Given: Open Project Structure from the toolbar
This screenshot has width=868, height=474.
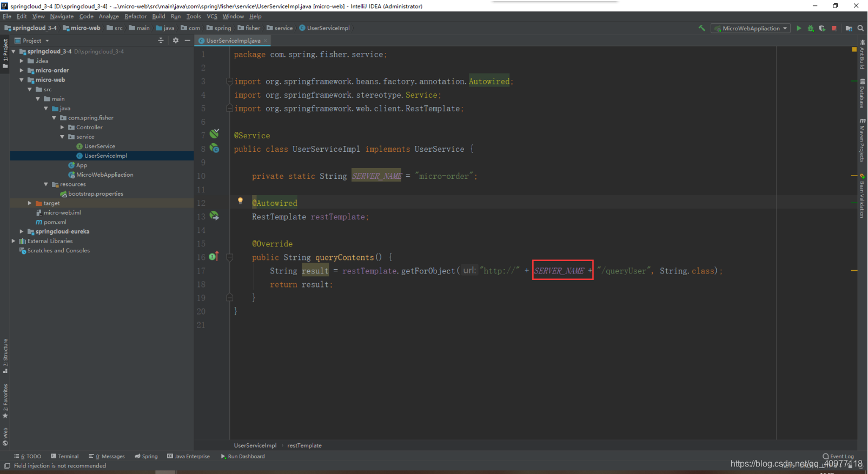Looking at the screenshot, I should (x=849, y=28).
